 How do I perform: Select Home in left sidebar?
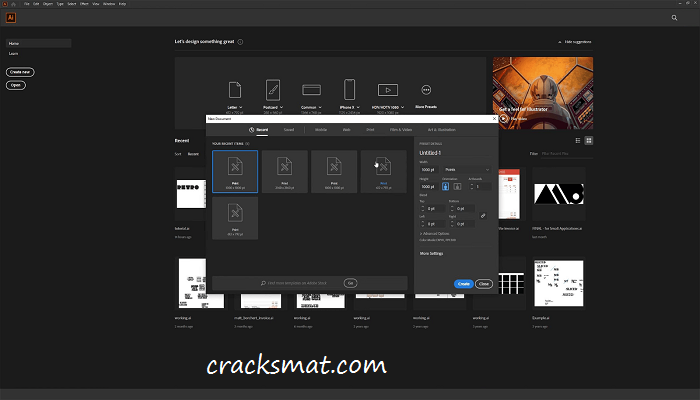click(x=38, y=43)
